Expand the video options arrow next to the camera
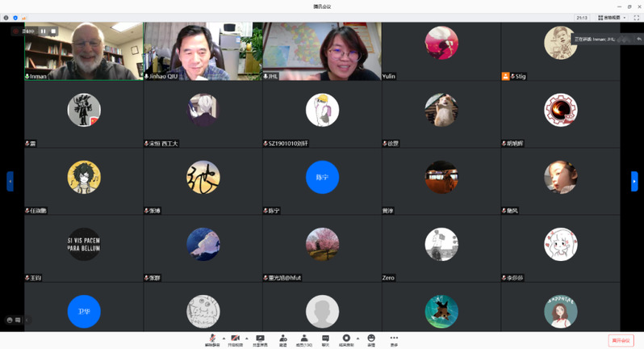Image resolution: width=644 pixels, height=349 pixels. point(246,338)
